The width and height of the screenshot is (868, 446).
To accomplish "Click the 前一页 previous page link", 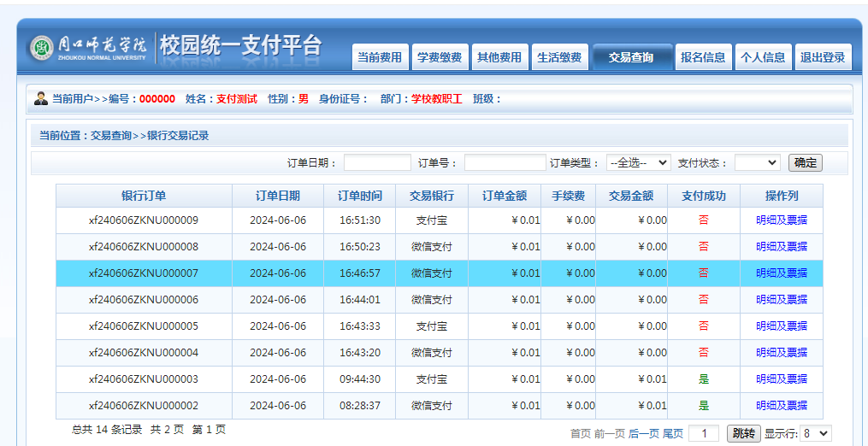I will pyautogui.click(x=610, y=434).
